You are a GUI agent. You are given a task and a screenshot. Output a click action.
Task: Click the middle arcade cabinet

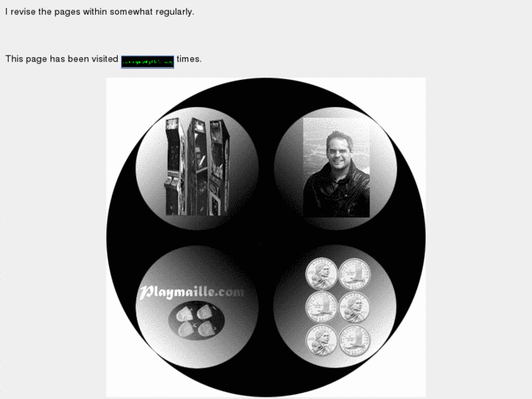(x=198, y=167)
